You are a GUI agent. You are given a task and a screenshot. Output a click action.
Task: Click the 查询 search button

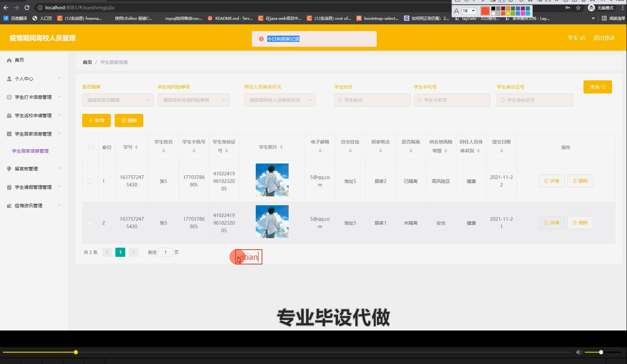click(x=598, y=87)
